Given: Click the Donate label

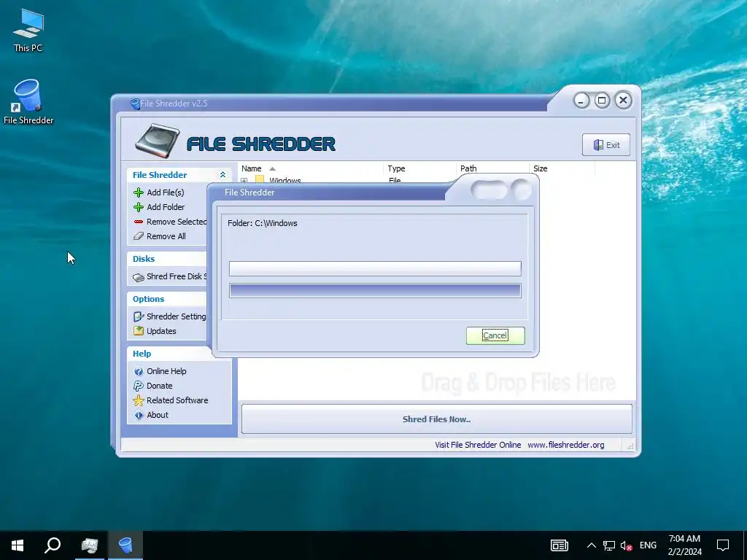Looking at the screenshot, I should [x=160, y=386].
